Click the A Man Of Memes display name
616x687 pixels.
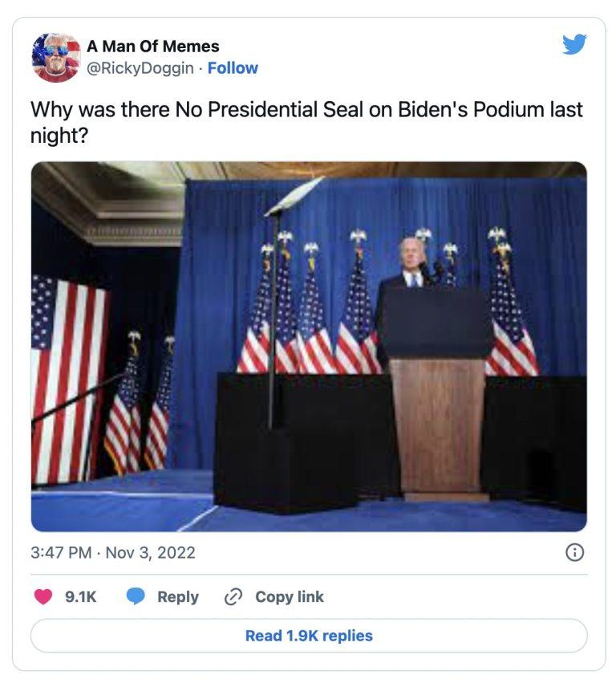click(x=152, y=47)
